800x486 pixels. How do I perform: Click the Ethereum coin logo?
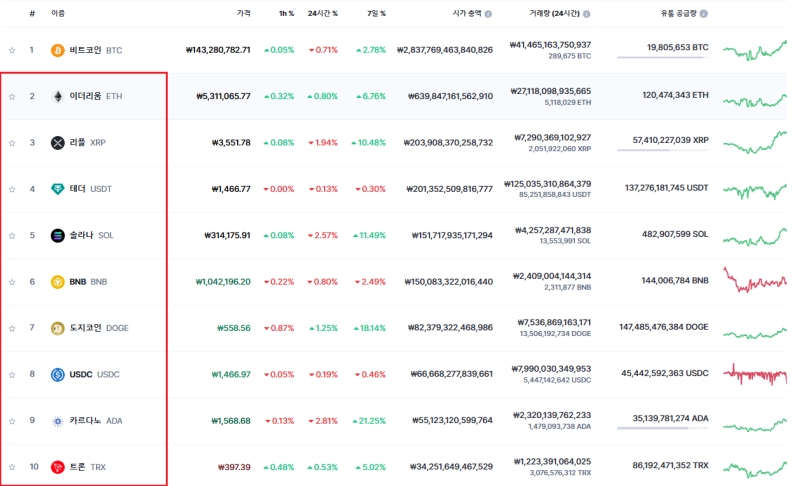[58, 96]
